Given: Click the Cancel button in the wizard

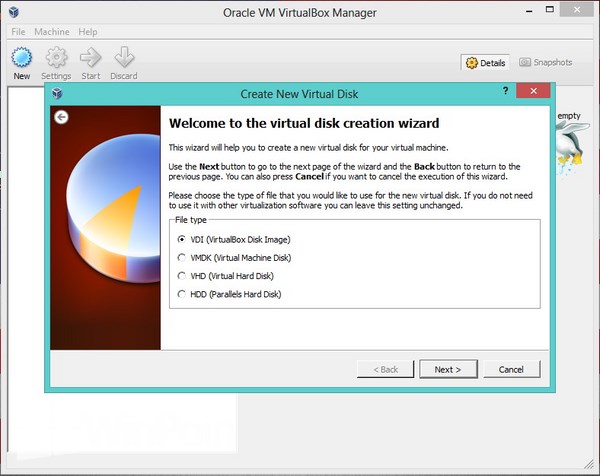Looking at the screenshot, I should 512,369.
